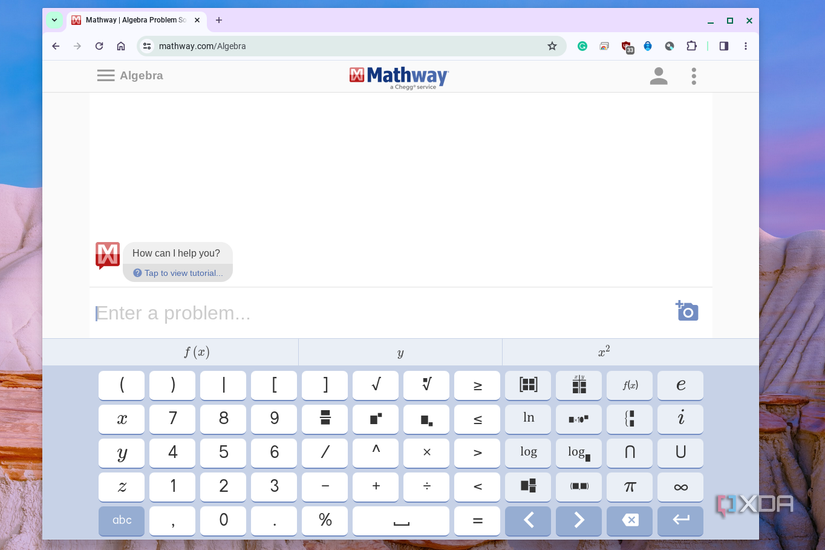Click the Grammarly extension icon
The image size is (825, 550).
582,46
